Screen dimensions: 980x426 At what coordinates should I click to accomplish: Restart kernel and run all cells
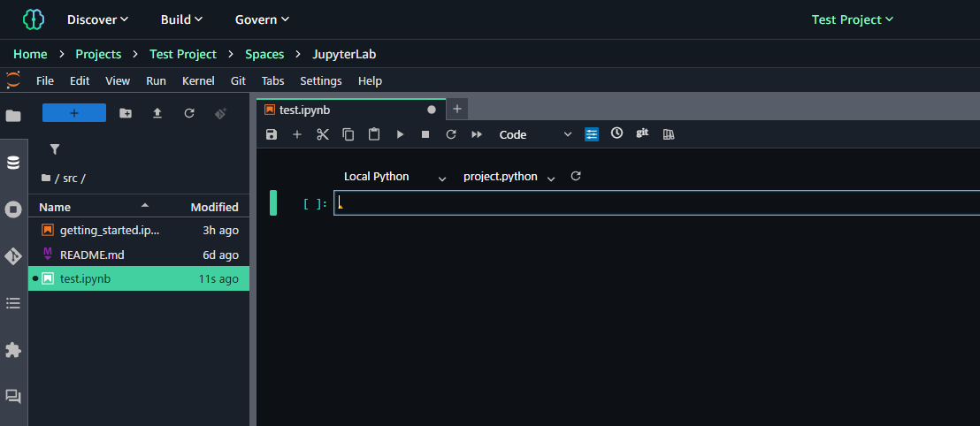tap(477, 134)
